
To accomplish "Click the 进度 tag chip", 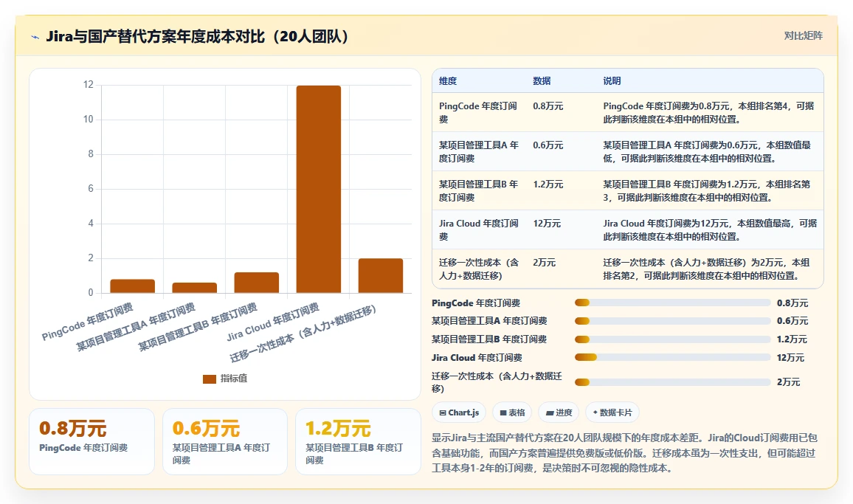I will pos(559,412).
